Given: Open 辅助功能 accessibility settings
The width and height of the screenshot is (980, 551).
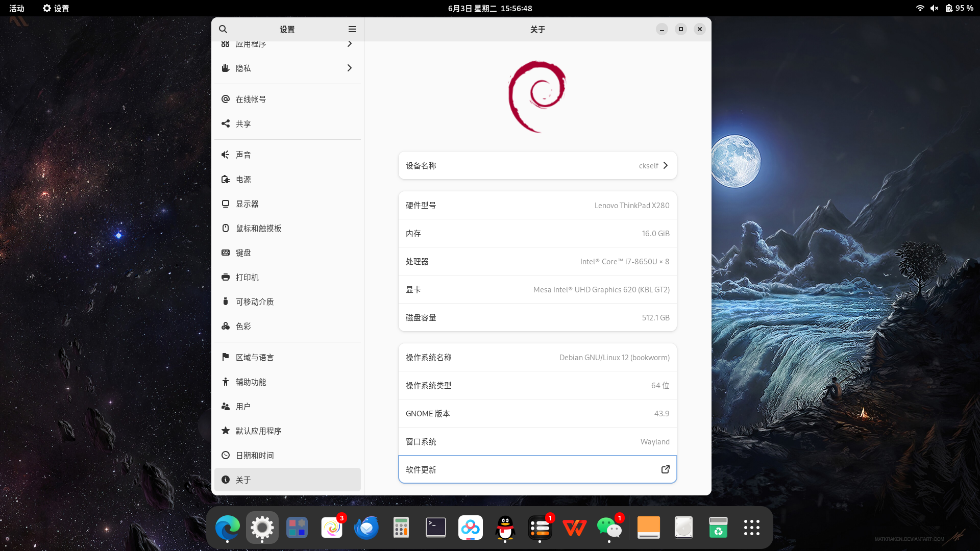Looking at the screenshot, I should (x=287, y=382).
